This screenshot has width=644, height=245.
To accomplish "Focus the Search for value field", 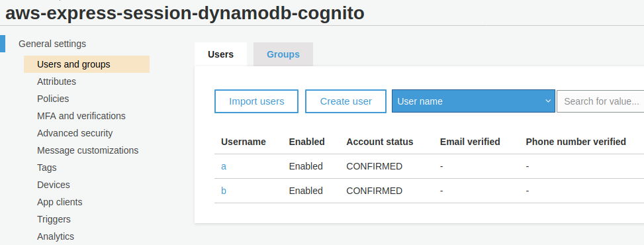I will coord(600,101).
